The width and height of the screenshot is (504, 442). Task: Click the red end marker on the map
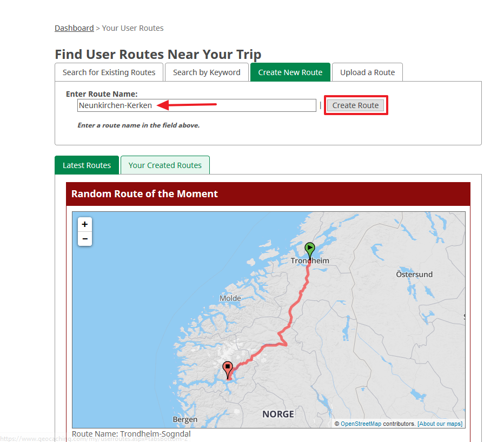tap(228, 370)
